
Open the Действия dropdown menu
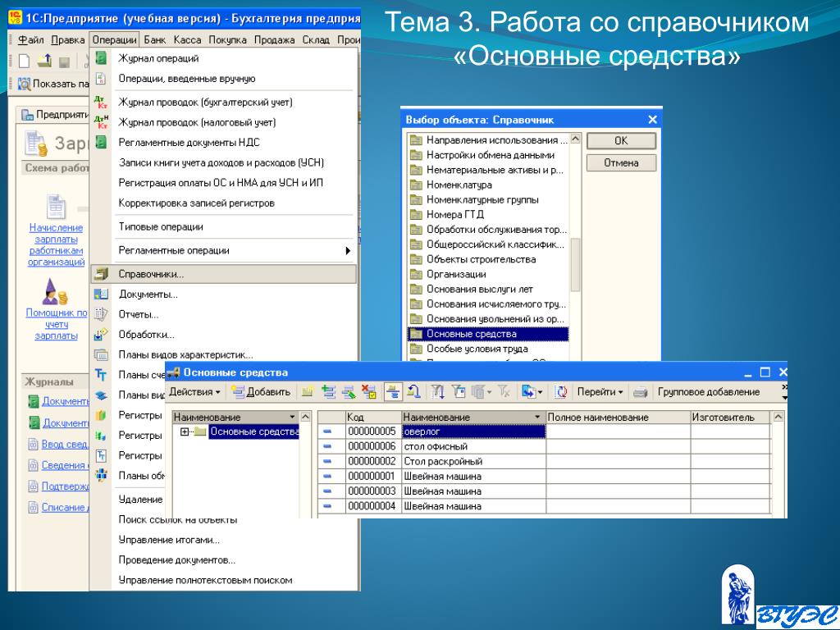tap(194, 392)
